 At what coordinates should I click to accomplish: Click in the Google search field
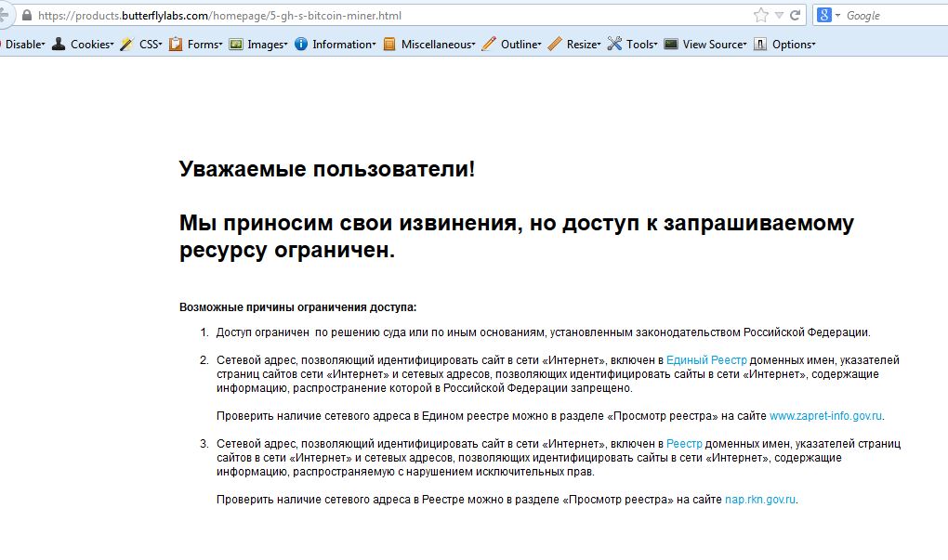(x=892, y=16)
